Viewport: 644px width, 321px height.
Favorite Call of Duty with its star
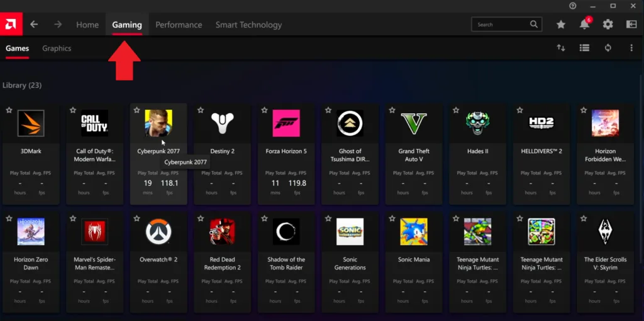pyautogui.click(x=73, y=111)
